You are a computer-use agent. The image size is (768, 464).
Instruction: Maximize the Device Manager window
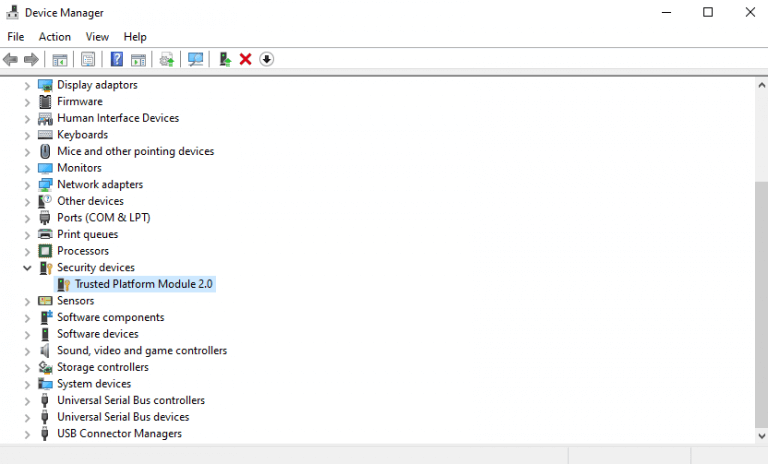tap(708, 12)
